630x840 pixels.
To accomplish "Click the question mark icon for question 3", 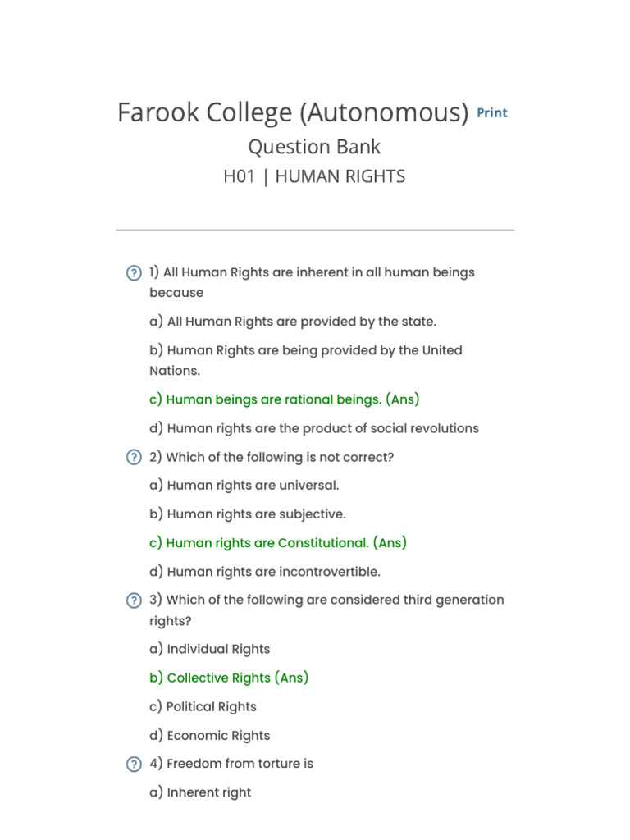I will (x=134, y=601).
